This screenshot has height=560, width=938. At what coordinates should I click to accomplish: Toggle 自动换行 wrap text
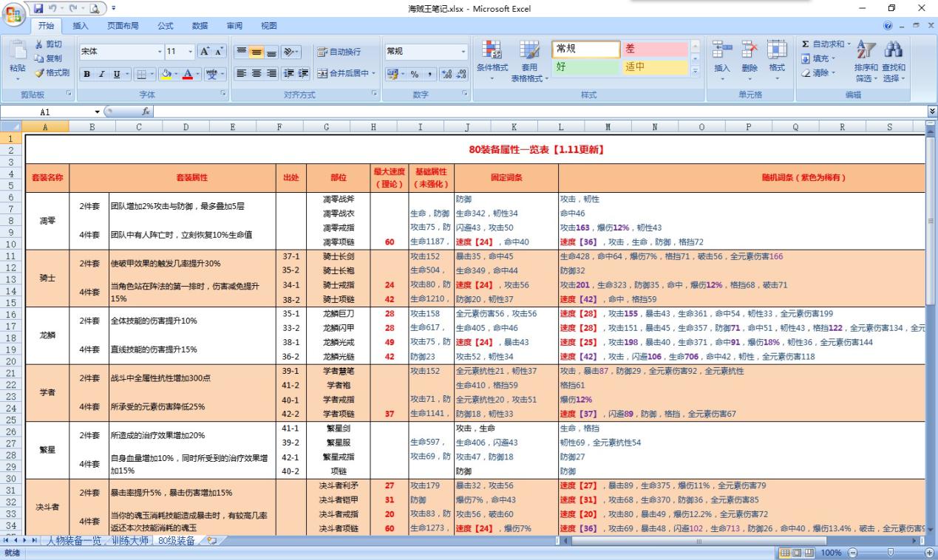tap(339, 52)
